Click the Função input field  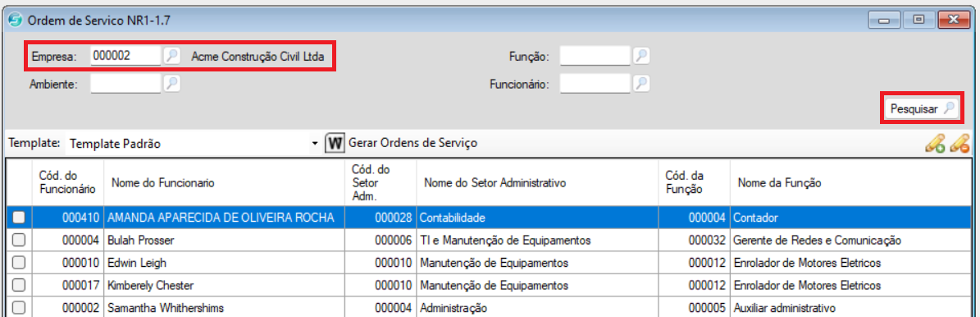point(595,56)
